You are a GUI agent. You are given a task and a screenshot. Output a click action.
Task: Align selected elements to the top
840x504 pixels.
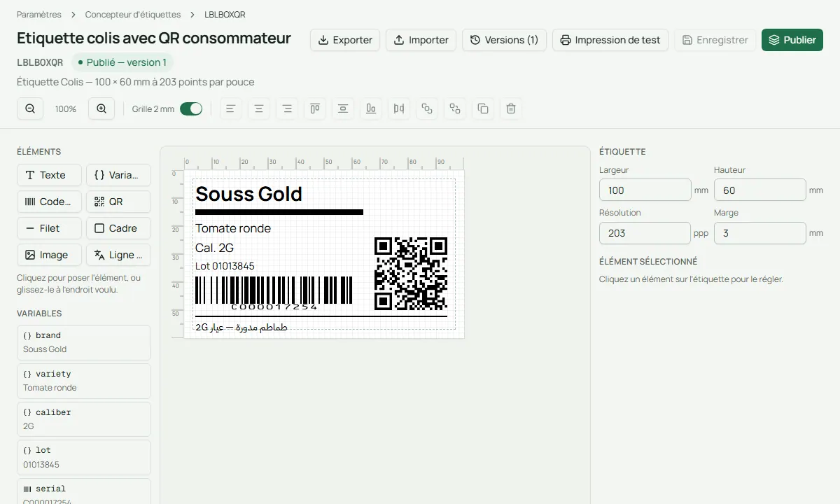315,108
